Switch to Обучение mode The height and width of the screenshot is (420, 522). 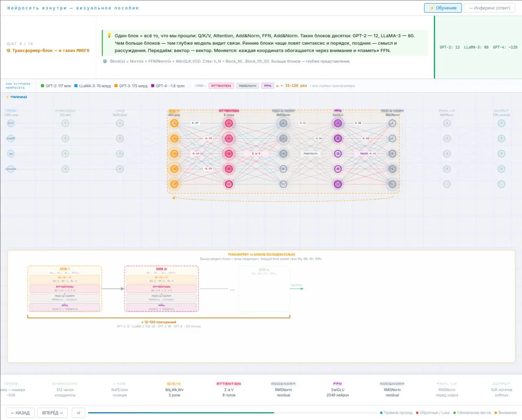point(443,8)
